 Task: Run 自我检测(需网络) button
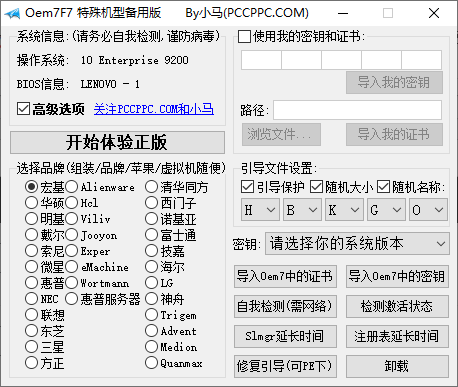[285, 306]
